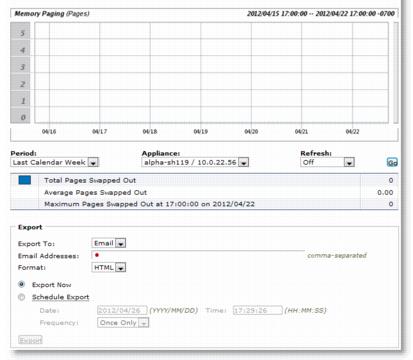Click the Go button beside Refresh
Image resolution: width=413 pixels, height=360 pixels.
392,162
